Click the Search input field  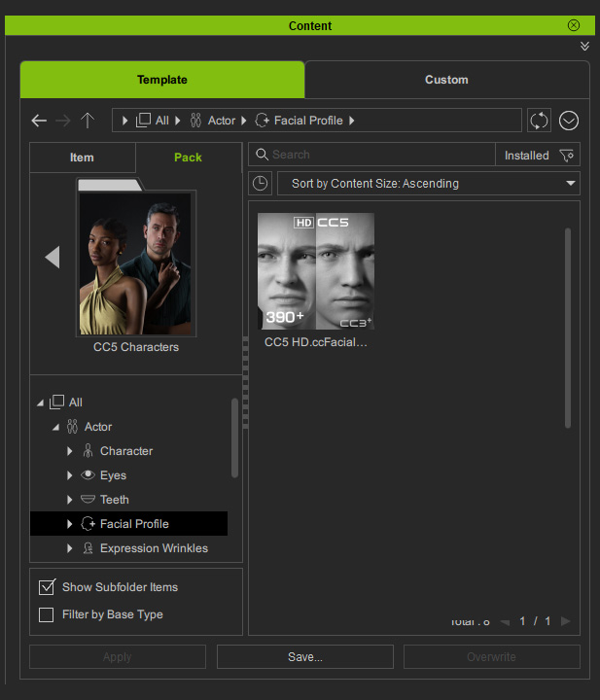[375, 155]
